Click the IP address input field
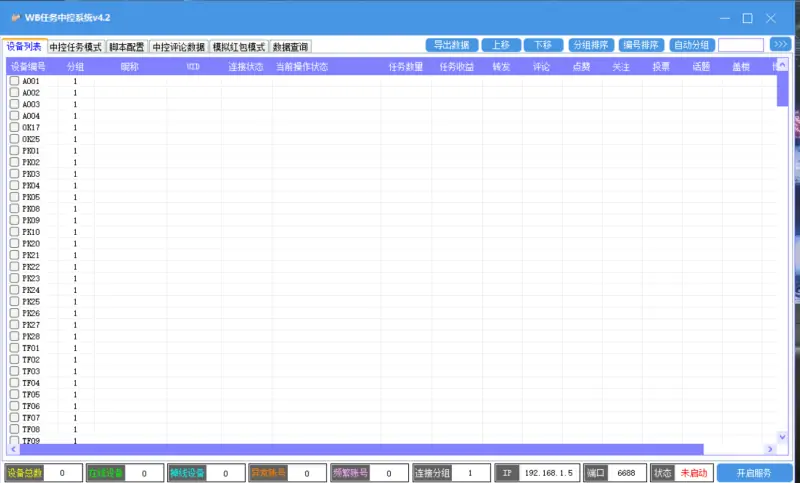The height and width of the screenshot is (483, 800). [549, 473]
